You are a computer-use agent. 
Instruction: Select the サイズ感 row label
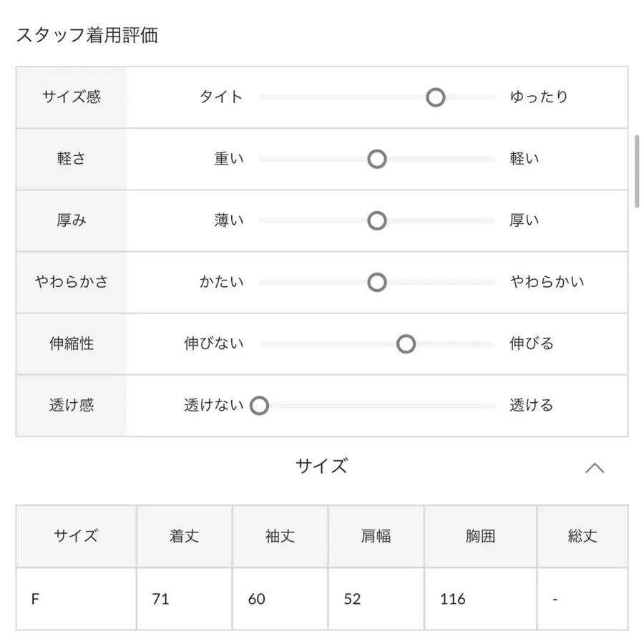click(72, 97)
